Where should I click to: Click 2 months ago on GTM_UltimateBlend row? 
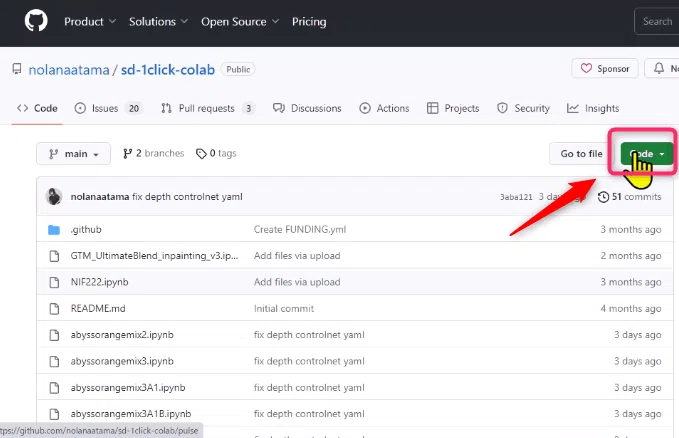point(631,256)
